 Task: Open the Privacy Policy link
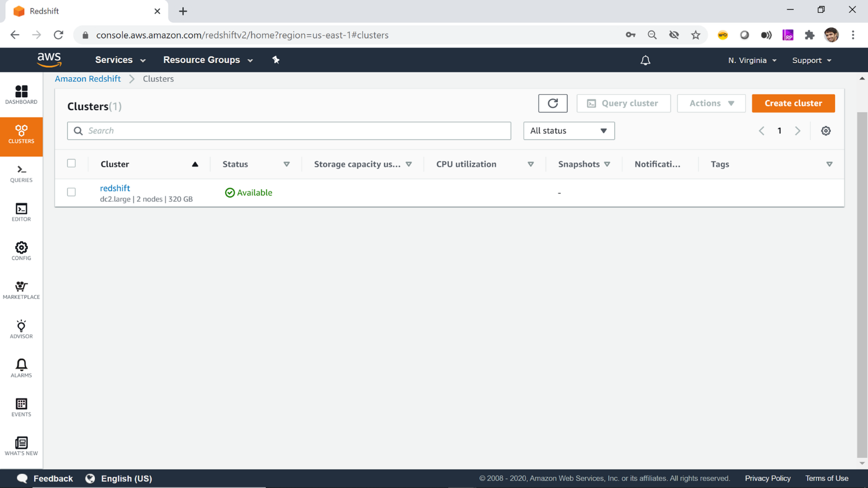click(768, 479)
